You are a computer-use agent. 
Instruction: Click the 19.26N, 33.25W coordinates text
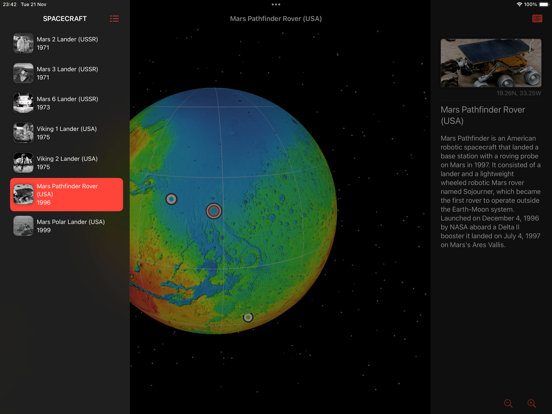(x=519, y=93)
